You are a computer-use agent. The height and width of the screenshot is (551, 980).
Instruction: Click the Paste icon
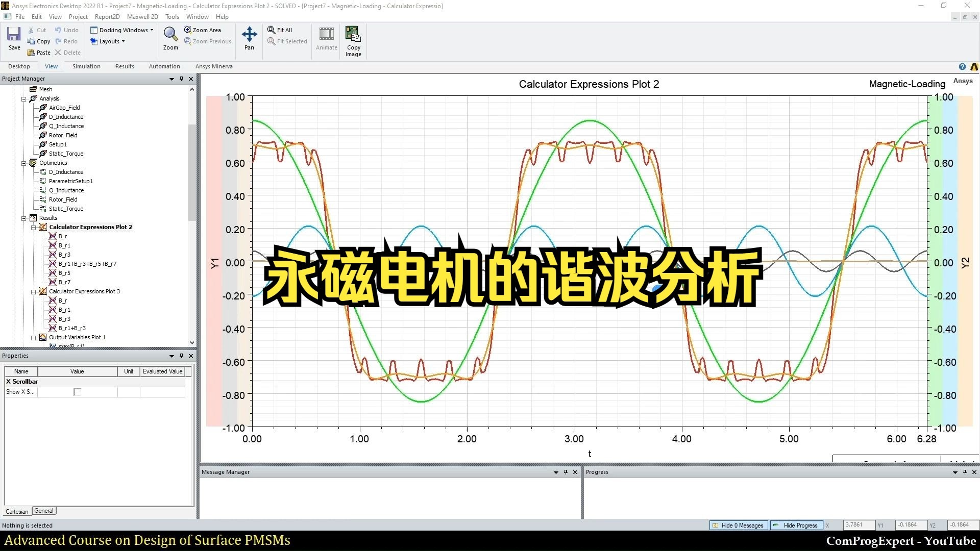[39, 52]
